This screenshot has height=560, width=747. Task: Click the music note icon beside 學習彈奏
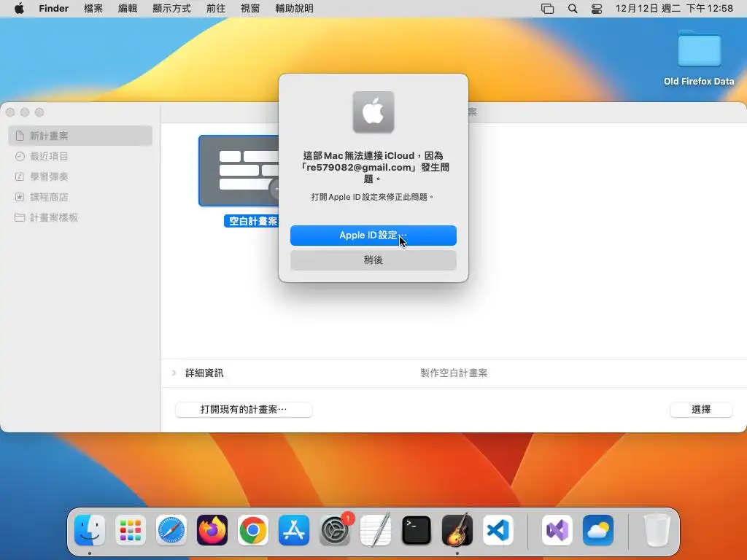click(x=20, y=176)
